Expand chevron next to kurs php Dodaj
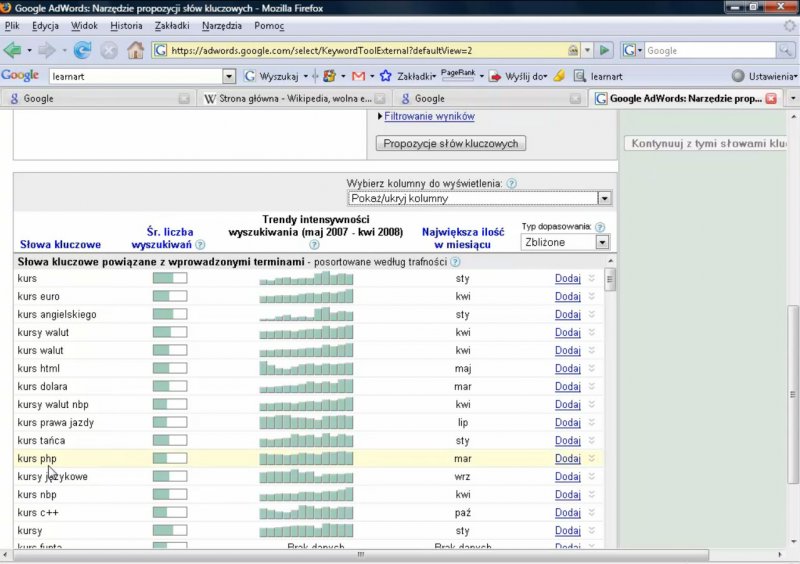800x564 pixels. [591, 459]
